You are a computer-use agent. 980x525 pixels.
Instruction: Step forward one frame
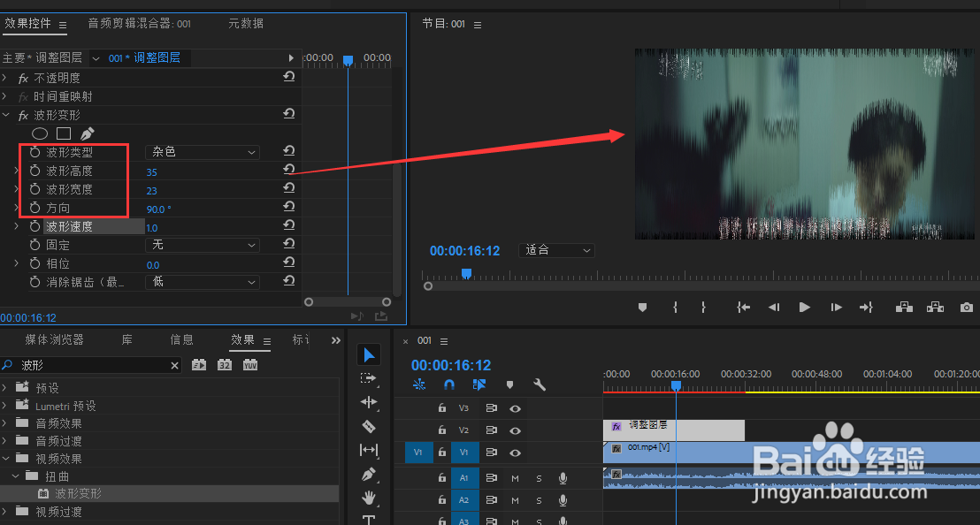(x=836, y=308)
